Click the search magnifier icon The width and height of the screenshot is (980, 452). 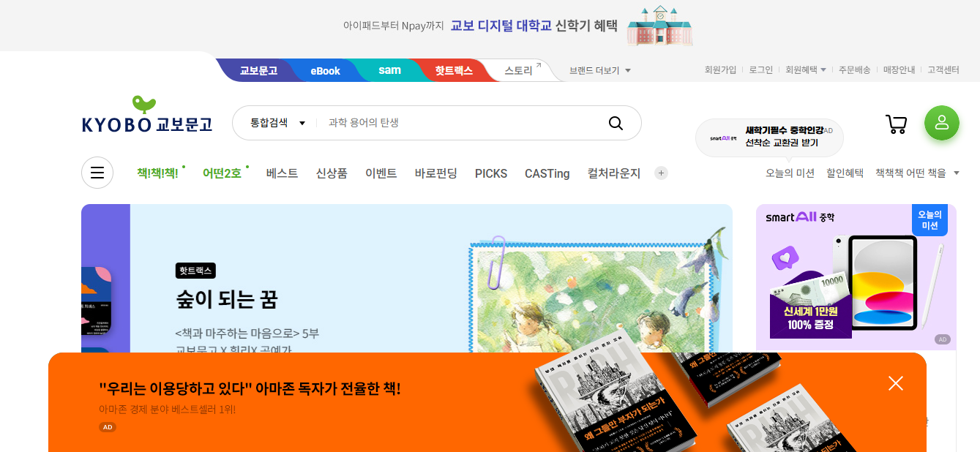click(x=614, y=124)
